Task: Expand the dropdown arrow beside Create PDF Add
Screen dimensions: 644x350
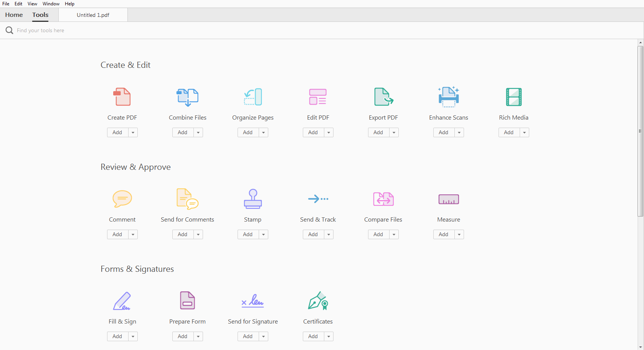Action: point(133,132)
